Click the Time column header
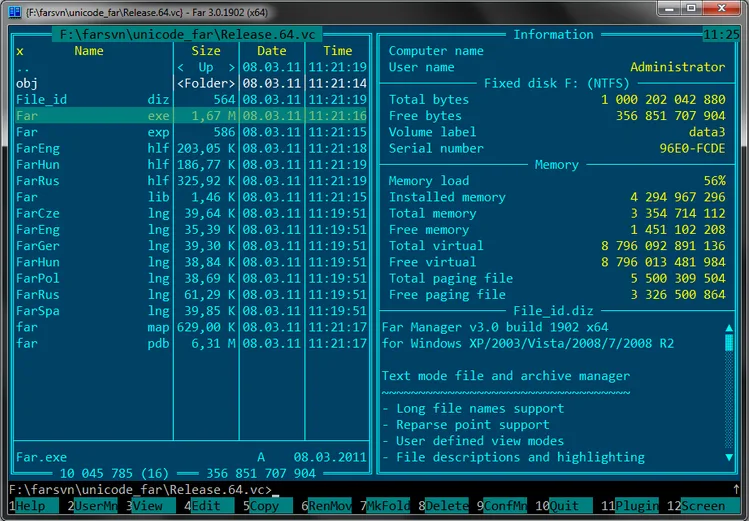Image resolution: width=749 pixels, height=521 pixels. click(x=338, y=51)
